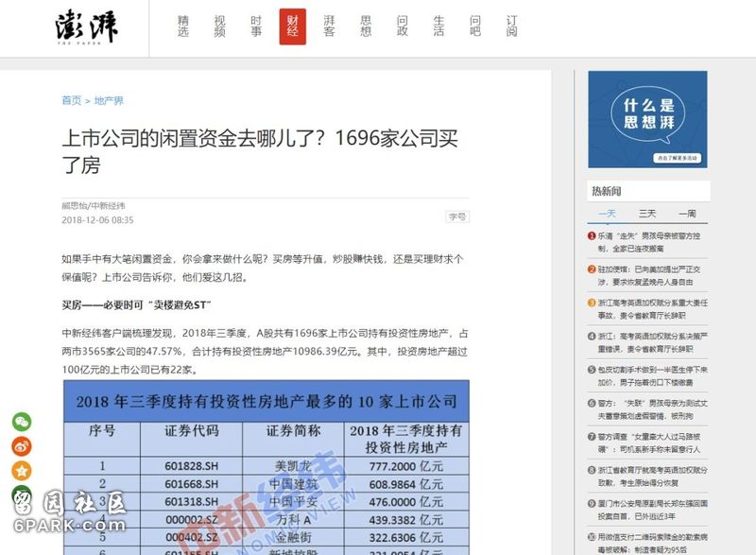Switch hot news to 一周
Screen dimensions: 756x555
click(687, 213)
